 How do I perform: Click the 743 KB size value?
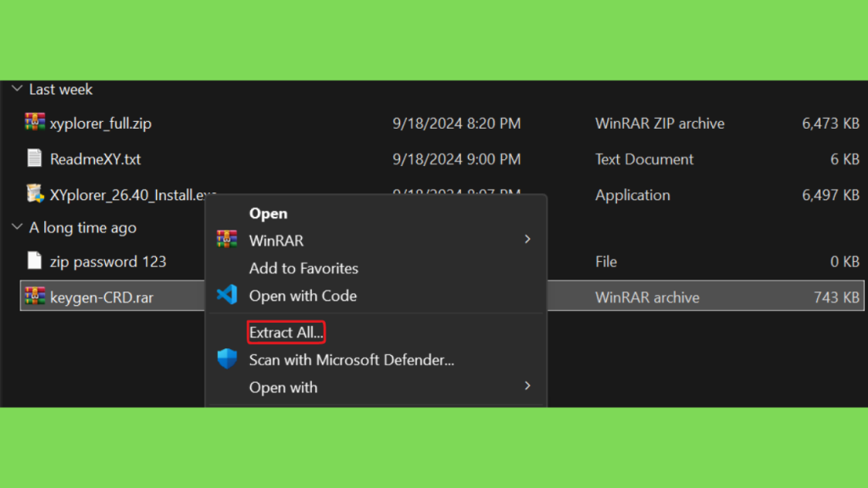pyautogui.click(x=837, y=297)
